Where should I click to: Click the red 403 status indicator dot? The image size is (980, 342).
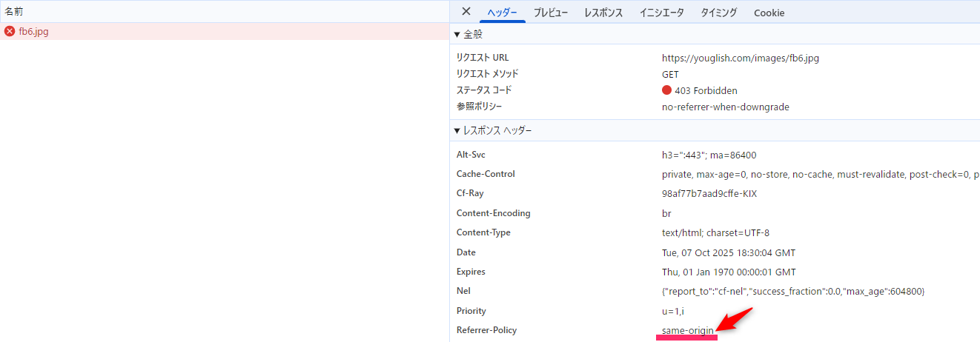666,90
